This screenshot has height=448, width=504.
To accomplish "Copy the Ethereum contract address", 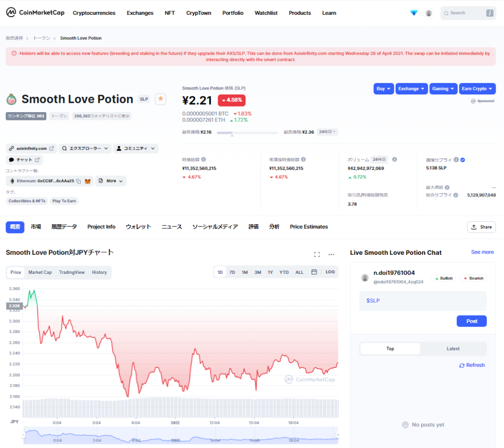I will point(78,181).
